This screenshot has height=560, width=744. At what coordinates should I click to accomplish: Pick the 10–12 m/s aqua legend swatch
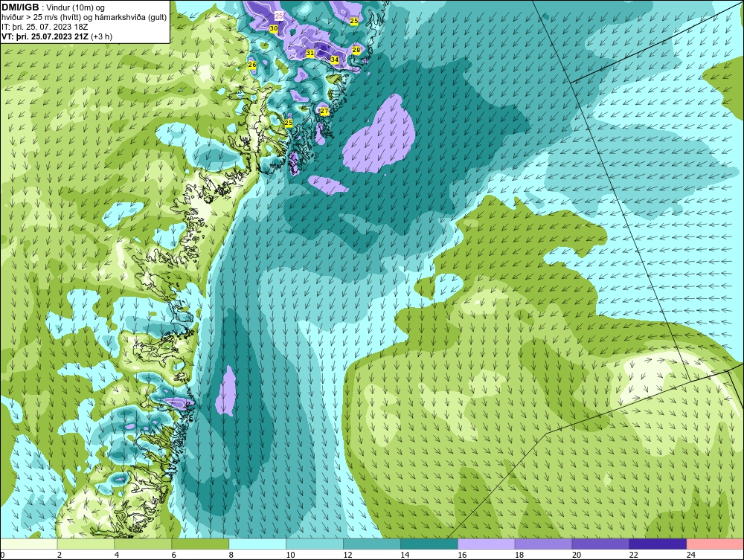315,544
